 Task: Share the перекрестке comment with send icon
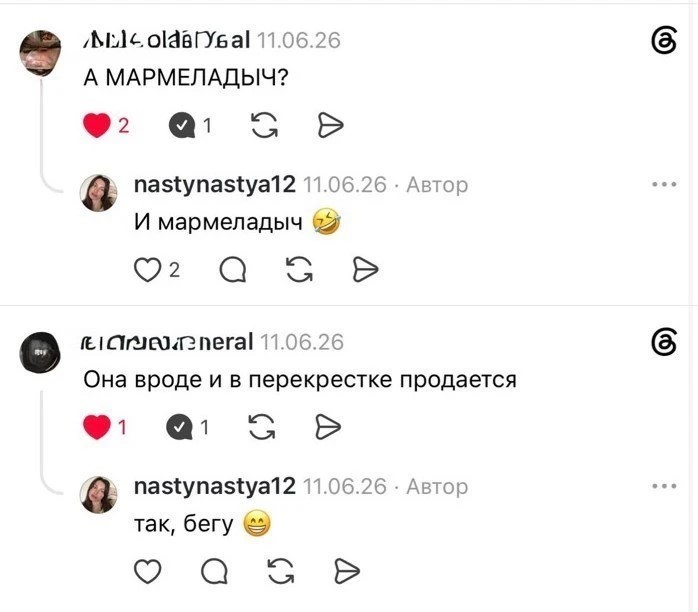(x=328, y=427)
